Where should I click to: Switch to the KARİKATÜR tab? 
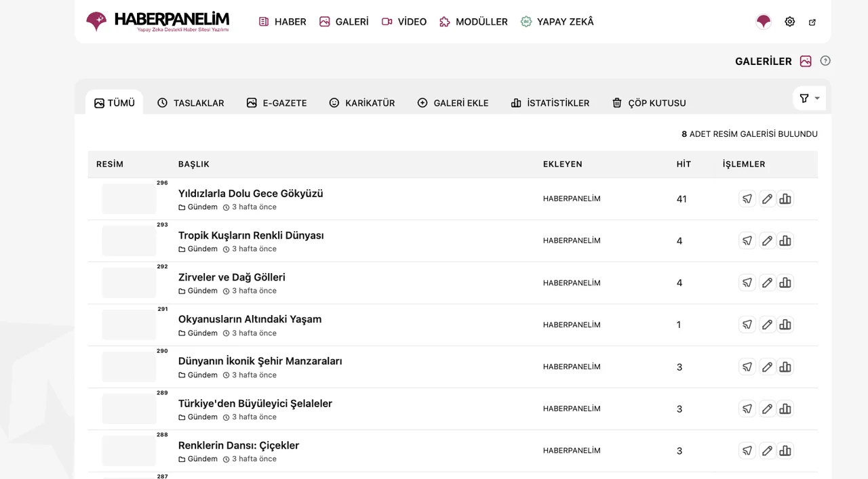point(361,103)
